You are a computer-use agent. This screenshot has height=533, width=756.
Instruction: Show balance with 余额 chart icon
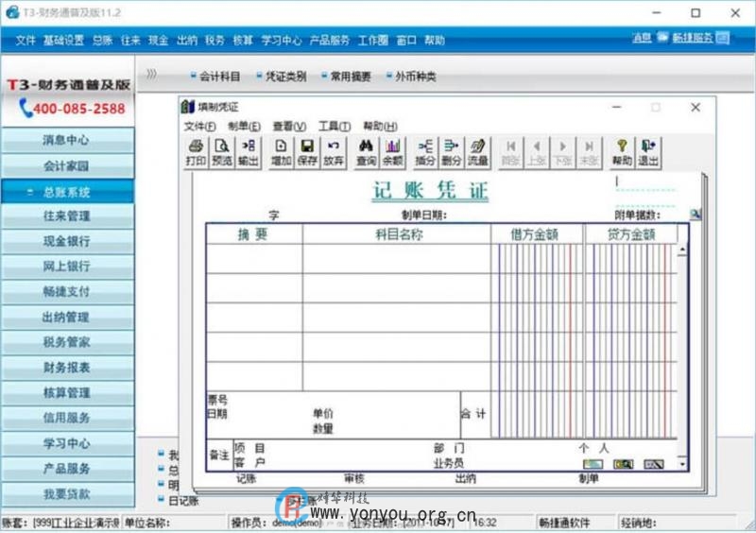pyautogui.click(x=392, y=152)
